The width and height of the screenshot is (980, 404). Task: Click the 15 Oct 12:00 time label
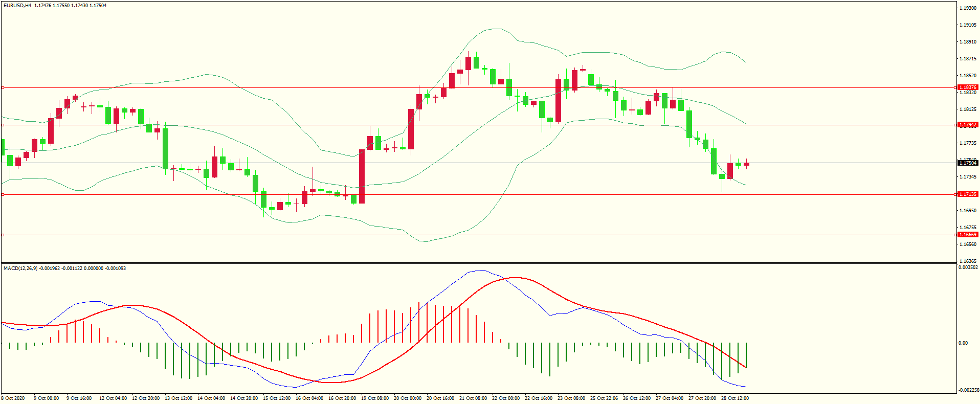tap(277, 398)
